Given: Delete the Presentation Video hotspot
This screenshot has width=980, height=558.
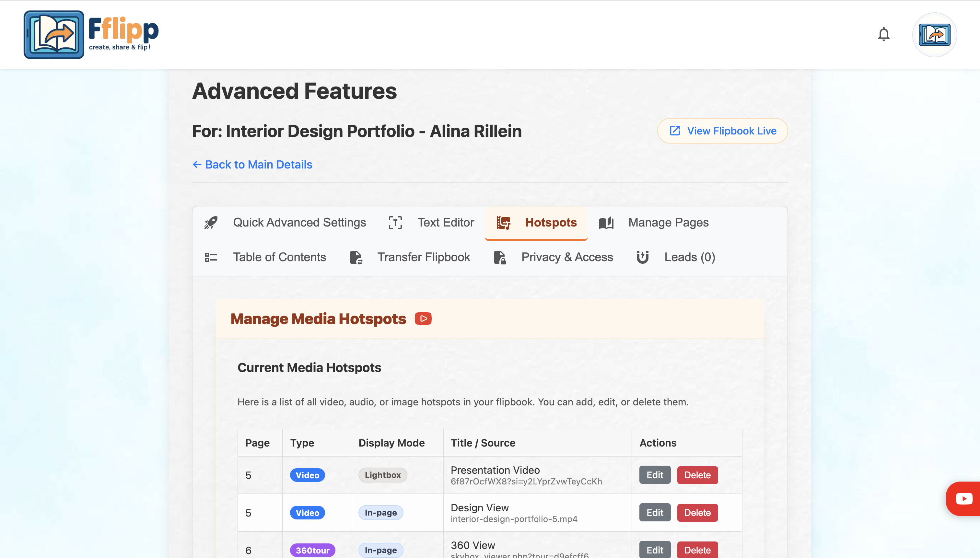Looking at the screenshot, I should click(697, 475).
